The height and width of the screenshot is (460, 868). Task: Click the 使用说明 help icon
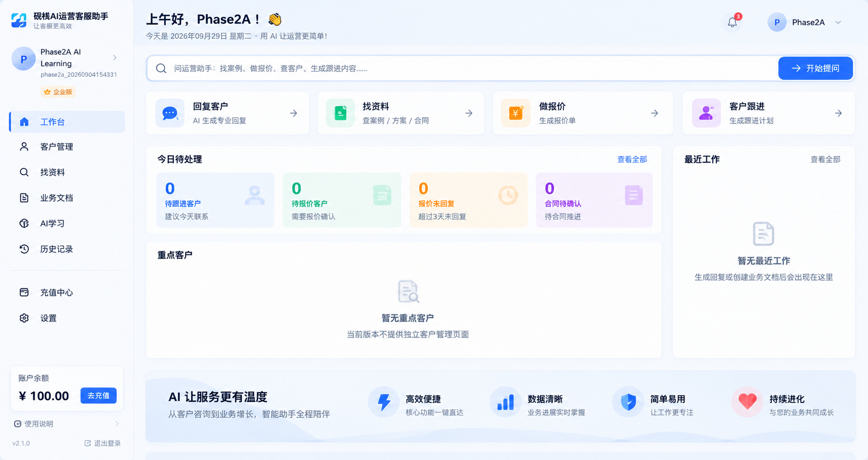point(18,424)
